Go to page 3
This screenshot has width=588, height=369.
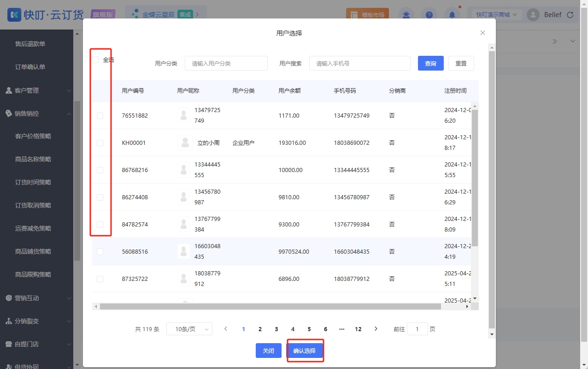click(276, 329)
